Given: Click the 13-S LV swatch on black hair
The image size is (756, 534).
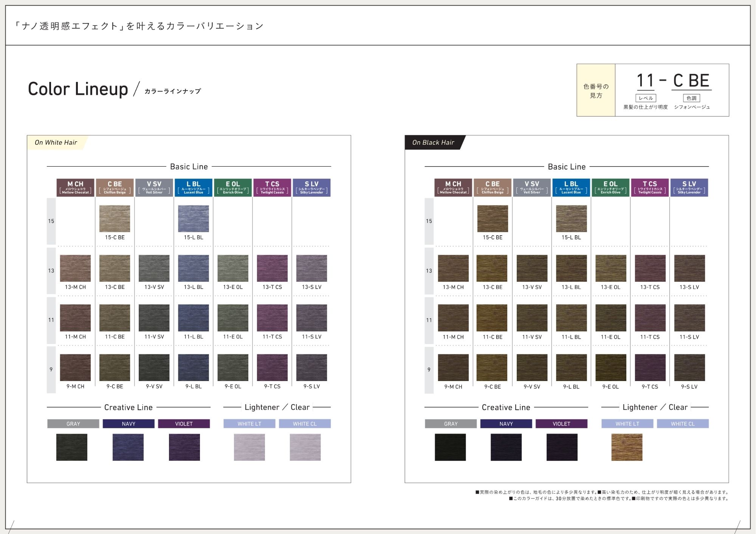Looking at the screenshot, I should 689,268.
